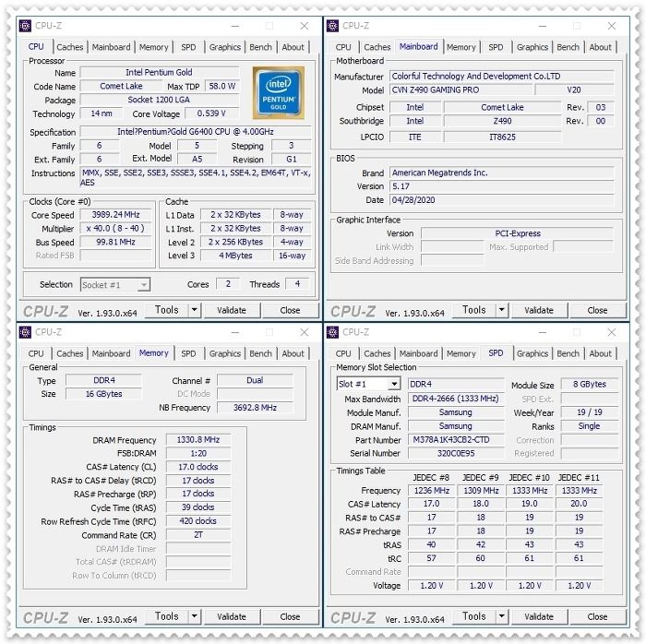Switch to Memory tab in SPD window
The image size is (646, 644).
coord(461,353)
